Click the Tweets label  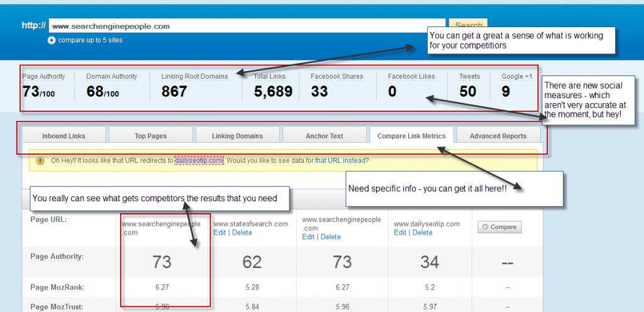(x=469, y=76)
